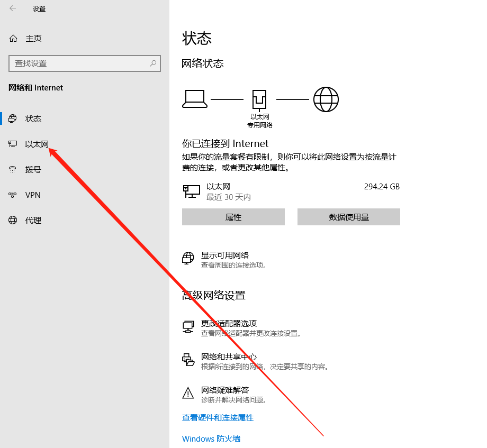Click the 你已连接到 Internet heading
The height and width of the screenshot is (448, 487).
[225, 144]
